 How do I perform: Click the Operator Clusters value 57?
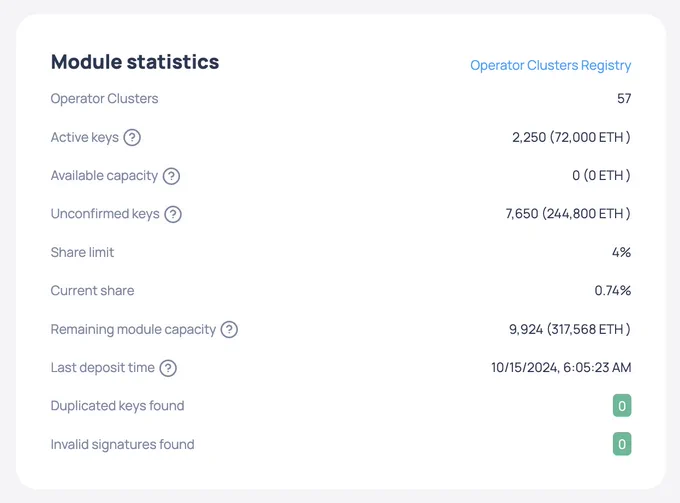(624, 98)
